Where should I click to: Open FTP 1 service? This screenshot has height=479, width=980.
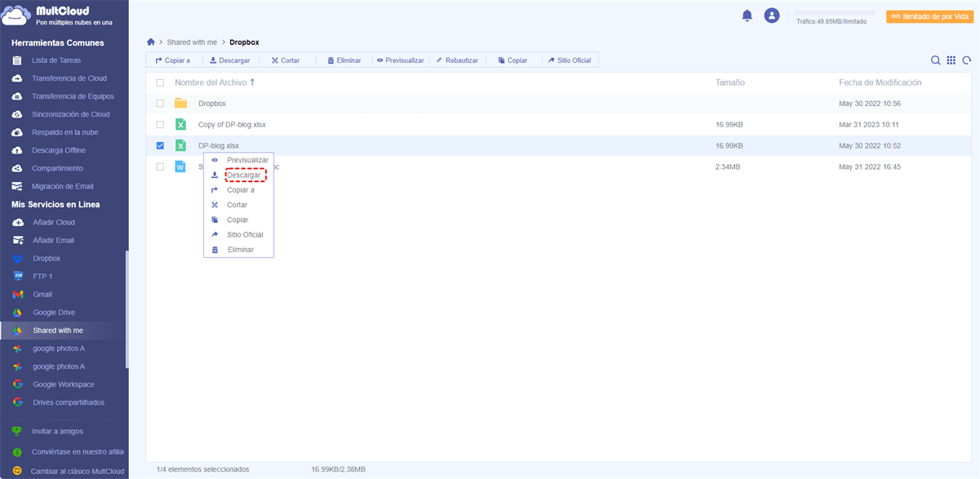[x=42, y=276]
